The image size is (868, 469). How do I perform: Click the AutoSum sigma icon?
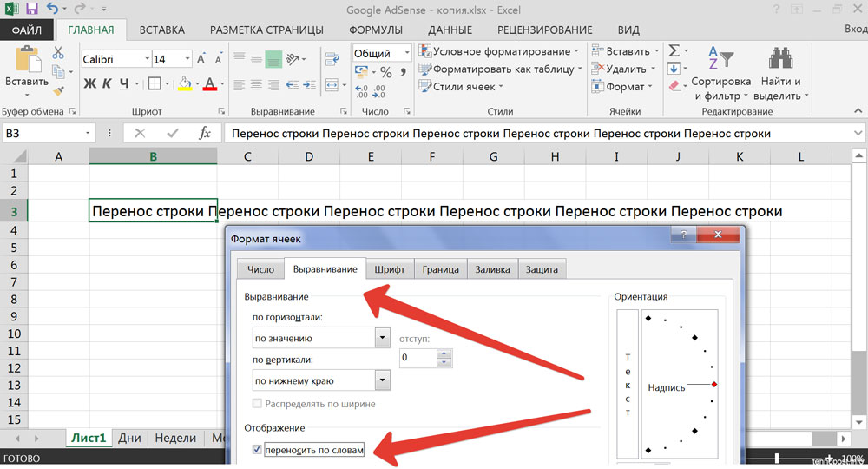[x=674, y=51]
